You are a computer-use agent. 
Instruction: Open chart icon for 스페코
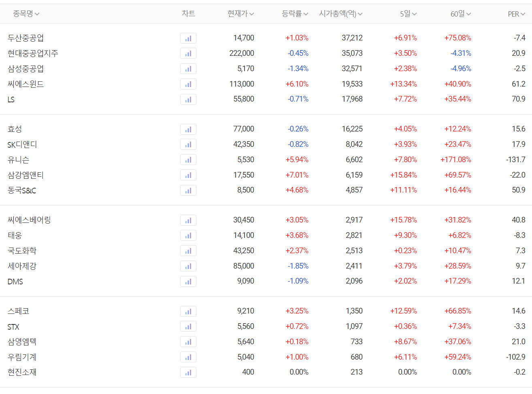[188, 311]
